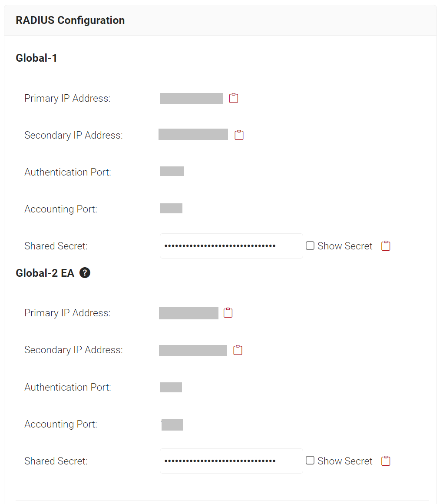Select the Global-2 EA Secondary IP Address value
The image size is (443, 504).
193,350
